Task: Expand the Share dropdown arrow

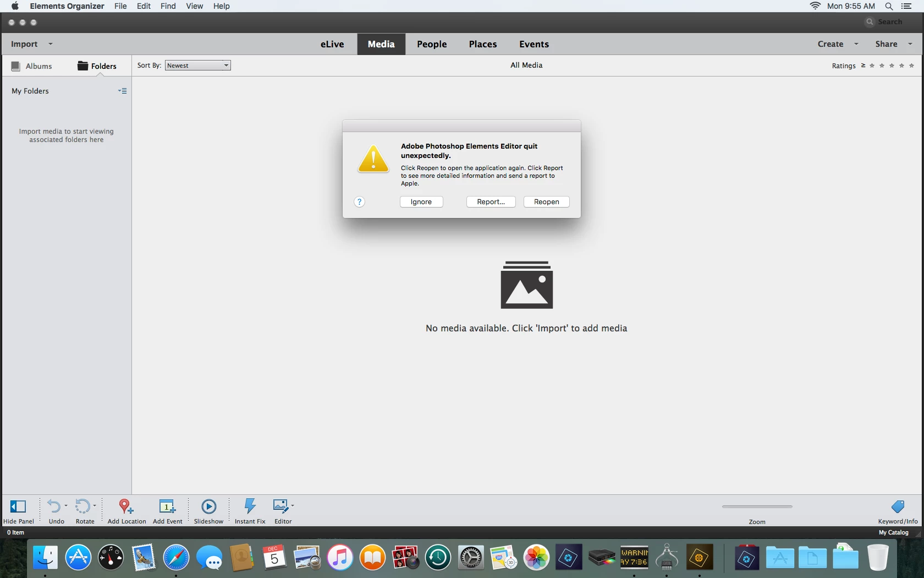Action: click(x=910, y=44)
